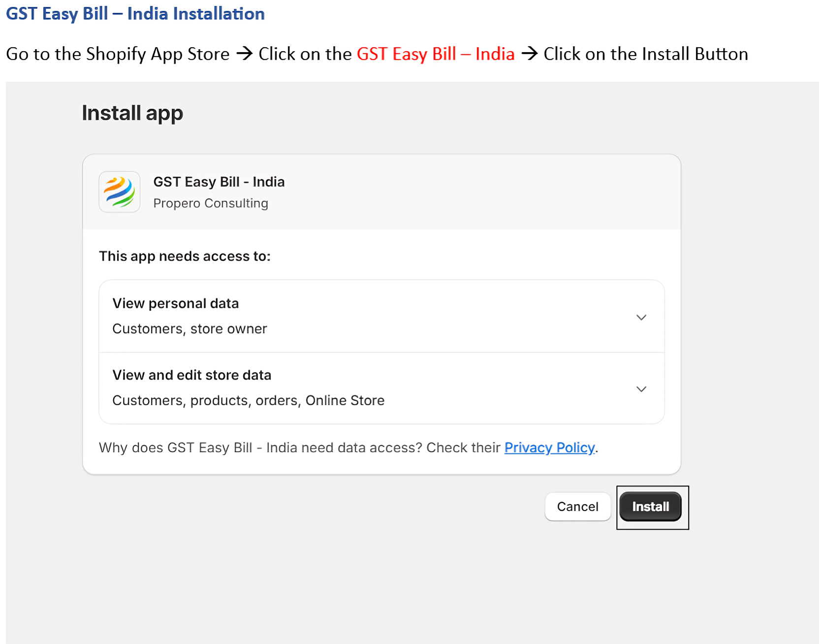823x644 pixels.
Task: Select the colorful swirl icon beside app name
Action: click(x=119, y=192)
